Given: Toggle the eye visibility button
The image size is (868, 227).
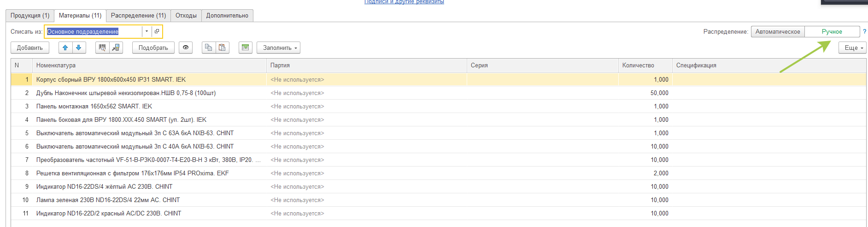Looking at the screenshot, I should point(186,48).
